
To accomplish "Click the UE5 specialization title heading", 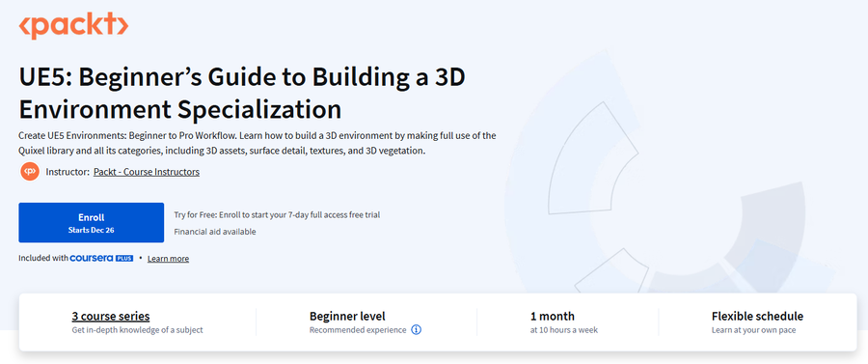I will [x=242, y=94].
